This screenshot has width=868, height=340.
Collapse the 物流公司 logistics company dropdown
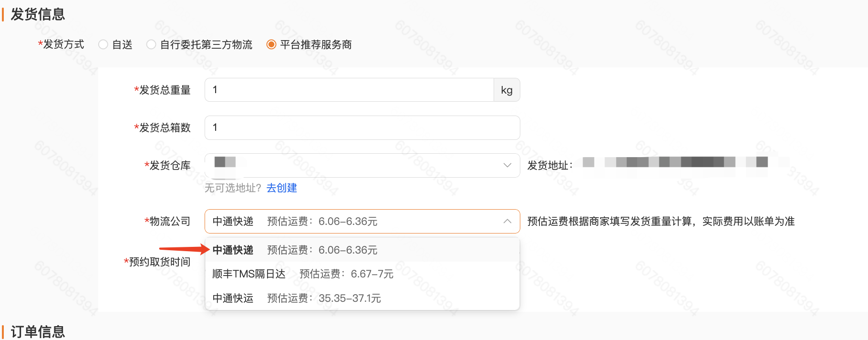(362, 221)
